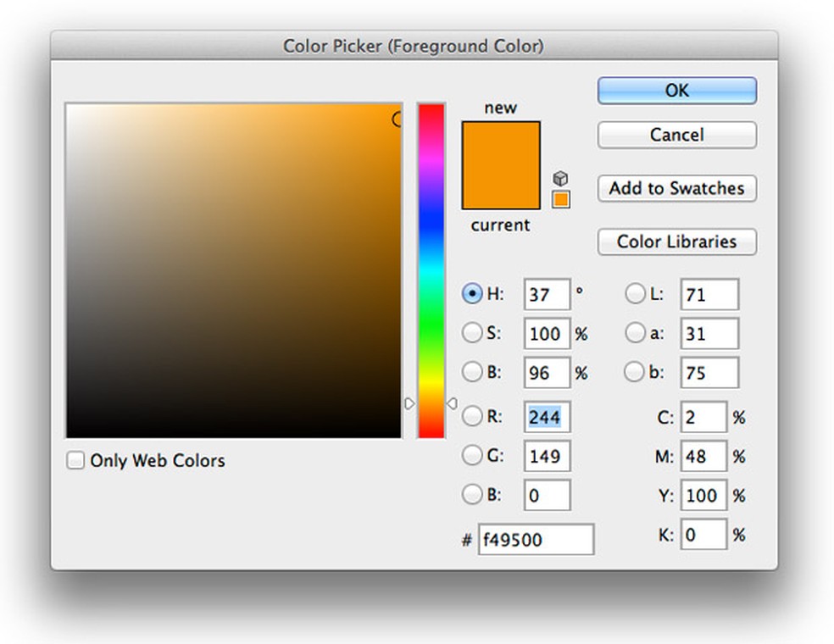Select the S saturation radio button

click(472, 333)
